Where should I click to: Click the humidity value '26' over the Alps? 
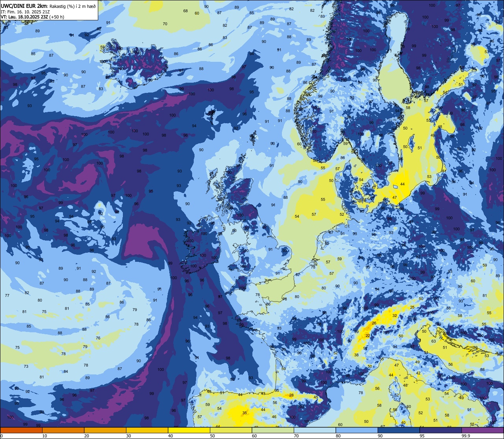tap(374, 323)
